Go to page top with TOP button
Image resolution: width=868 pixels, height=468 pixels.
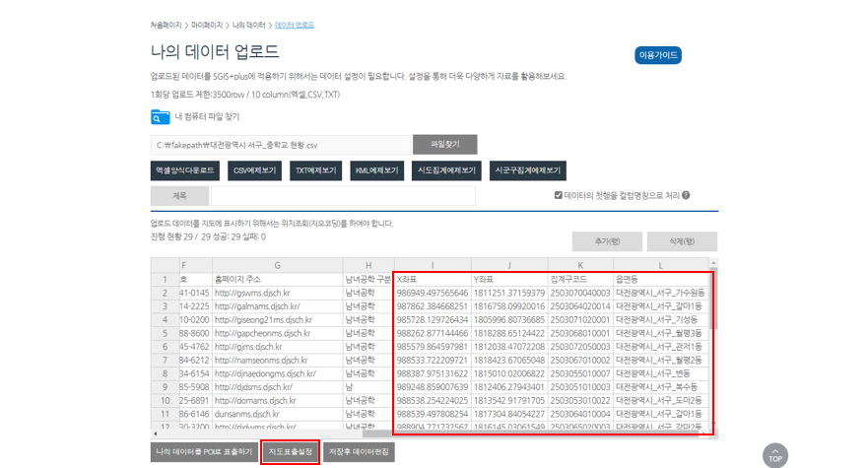pyautogui.click(x=775, y=455)
